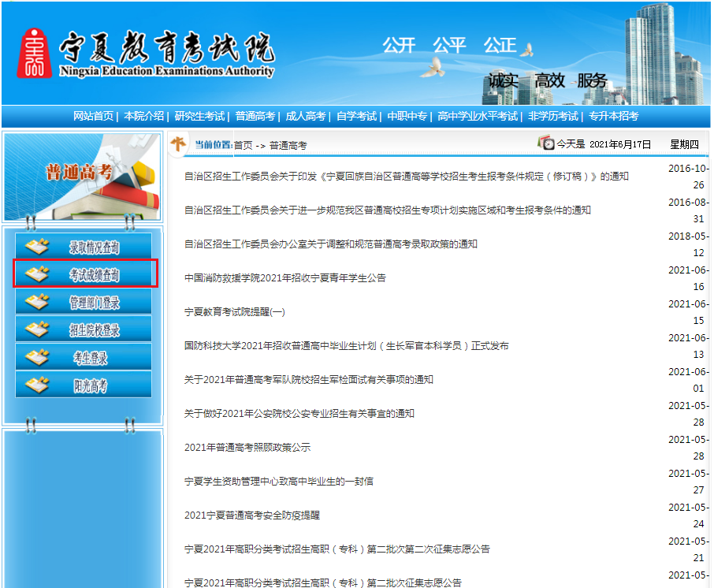Go to 高中学业水平考试 section

point(478,116)
